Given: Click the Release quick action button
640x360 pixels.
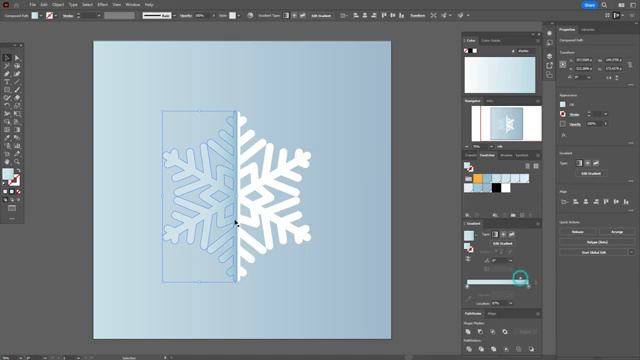Looking at the screenshot, I should tap(578, 232).
